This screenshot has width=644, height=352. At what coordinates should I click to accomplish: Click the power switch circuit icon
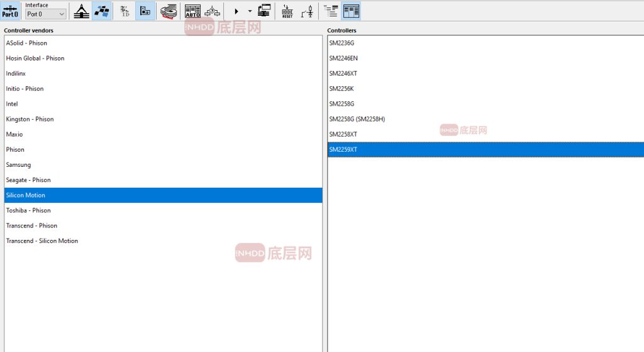(x=307, y=11)
